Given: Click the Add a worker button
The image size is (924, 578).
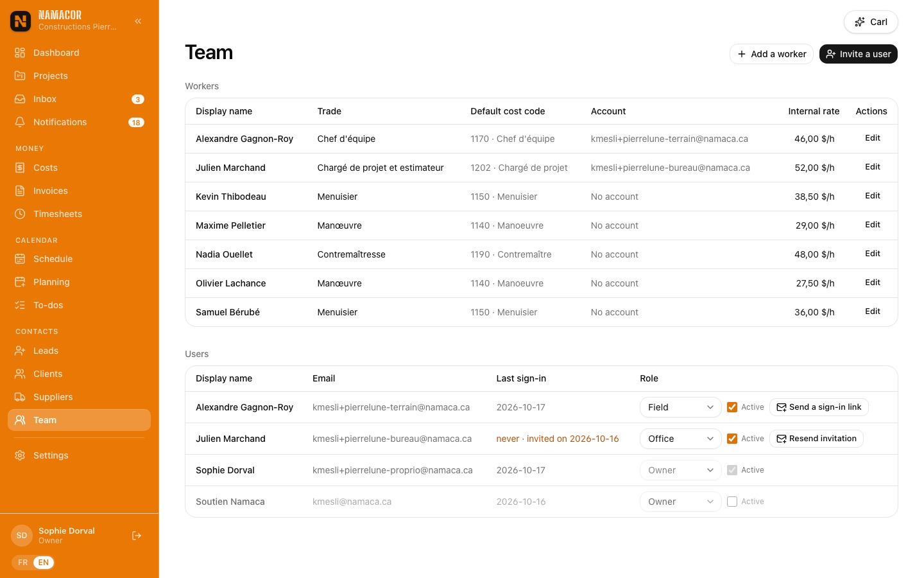Looking at the screenshot, I should [771, 54].
